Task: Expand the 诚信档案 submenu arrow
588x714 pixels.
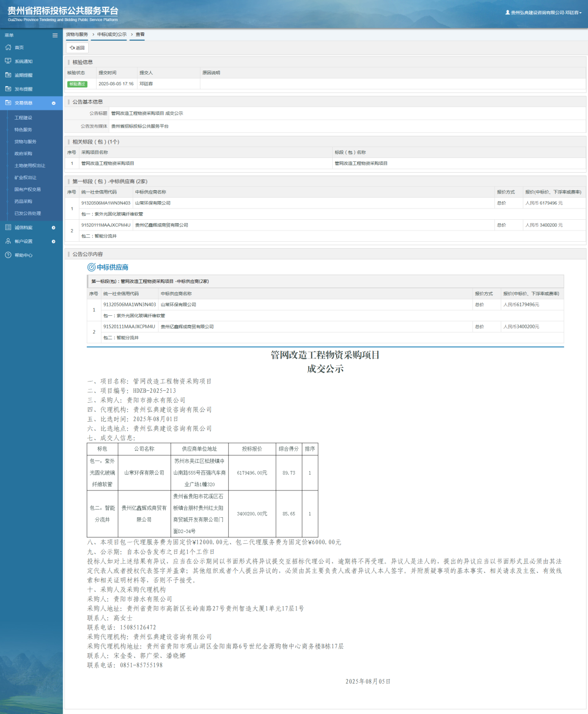Action: click(53, 228)
